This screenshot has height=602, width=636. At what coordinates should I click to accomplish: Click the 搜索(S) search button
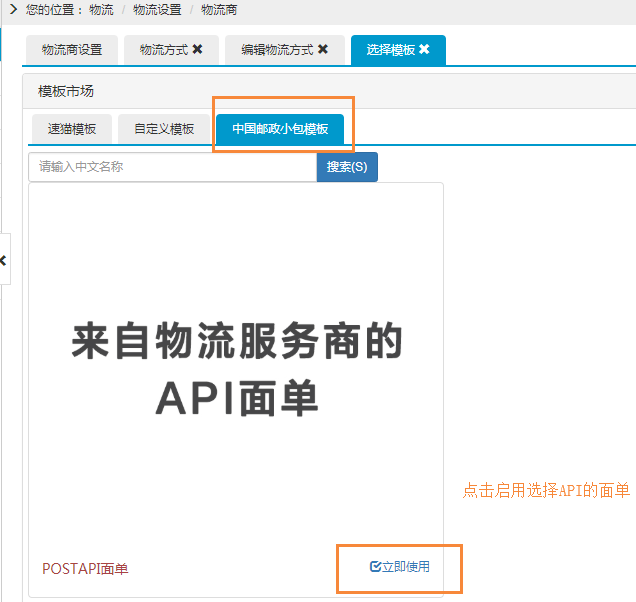(347, 167)
